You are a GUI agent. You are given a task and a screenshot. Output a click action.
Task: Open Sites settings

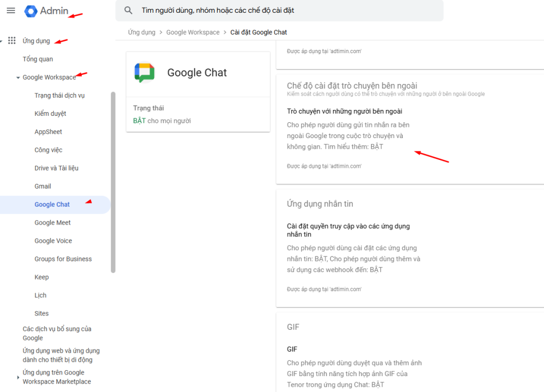(41, 313)
